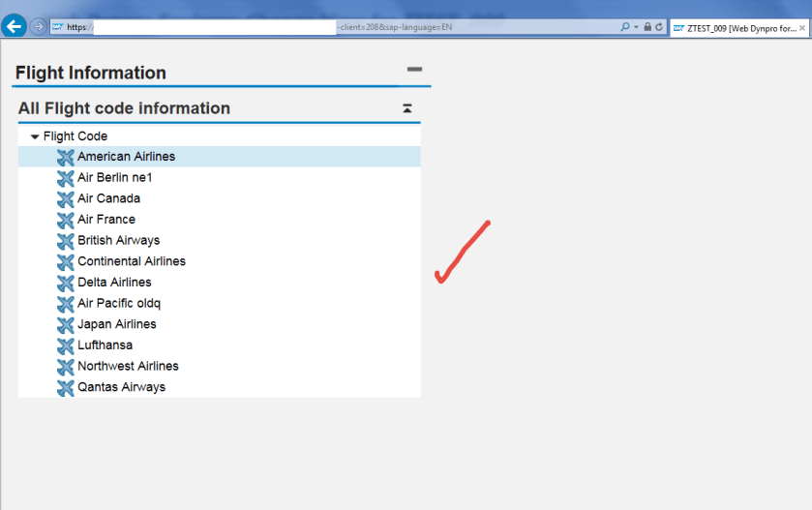Pick Delta Airlines from the list
This screenshot has width=812, height=510.
[114, 283]
